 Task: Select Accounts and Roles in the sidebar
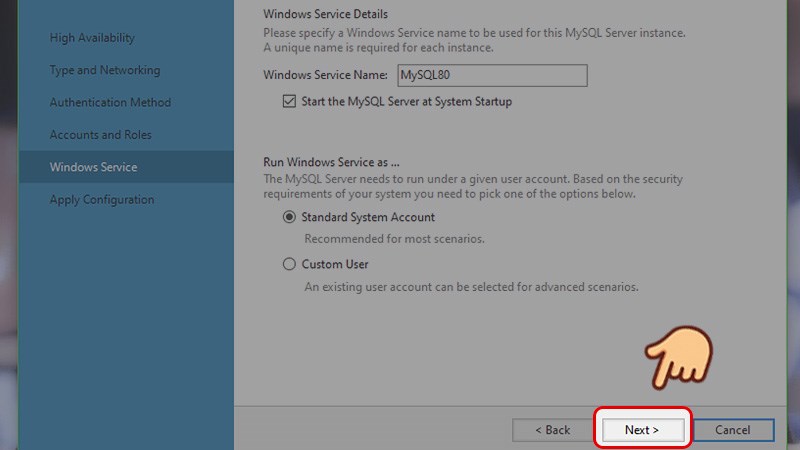101,135
